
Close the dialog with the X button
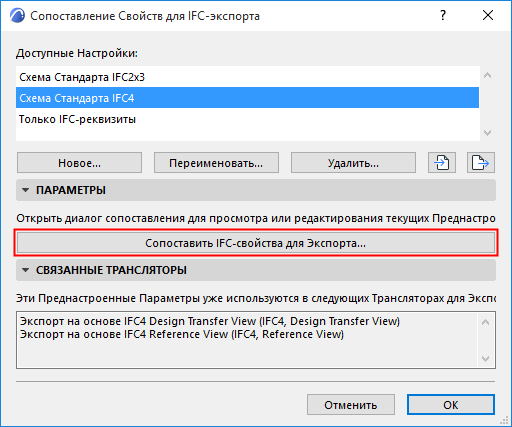(488, 15)
